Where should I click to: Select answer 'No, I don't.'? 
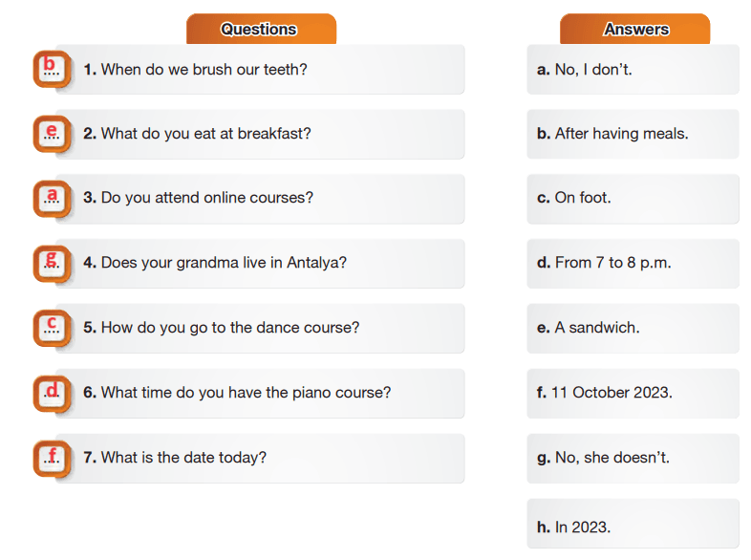(x=633, y=69)
